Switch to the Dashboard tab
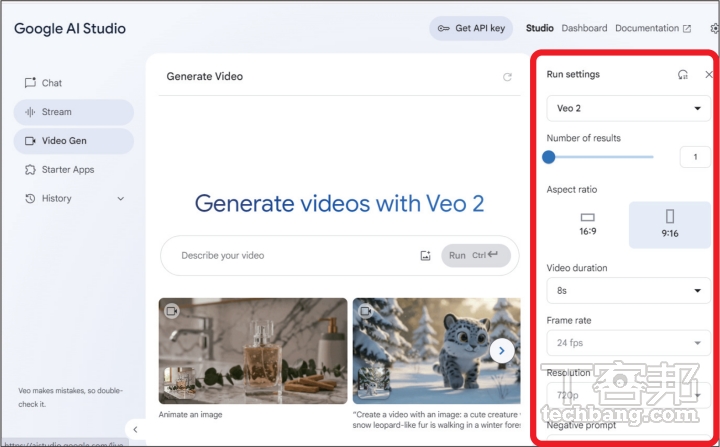Viewport: 720px width, 447px height. pos(584,28)
